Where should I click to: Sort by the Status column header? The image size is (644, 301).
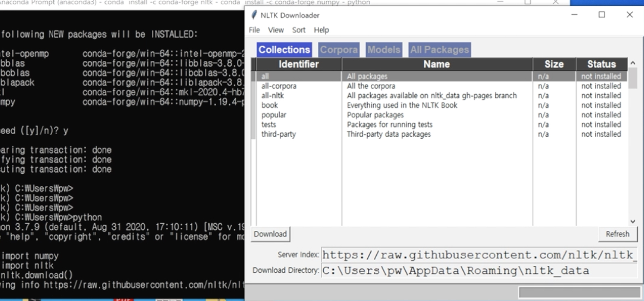[602, 64]
